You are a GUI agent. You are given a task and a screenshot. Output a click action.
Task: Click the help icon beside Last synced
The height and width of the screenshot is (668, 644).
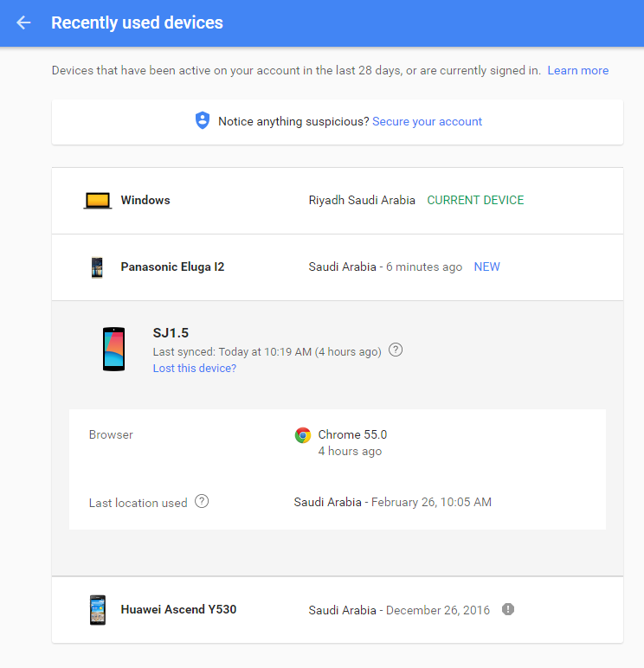pos(396,350)
